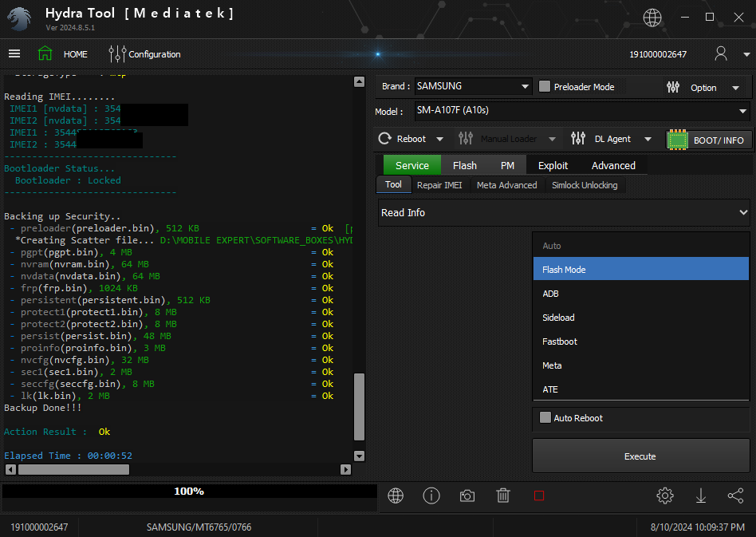Expand the account dropdown arrow
756x537 pixels.
pyautogui.click(x=746, y=54)
